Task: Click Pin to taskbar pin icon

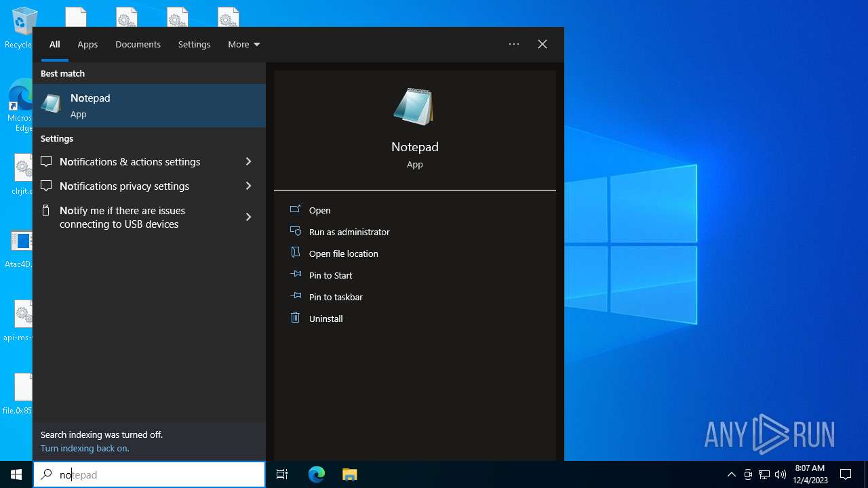Action: tap(296, 296)
